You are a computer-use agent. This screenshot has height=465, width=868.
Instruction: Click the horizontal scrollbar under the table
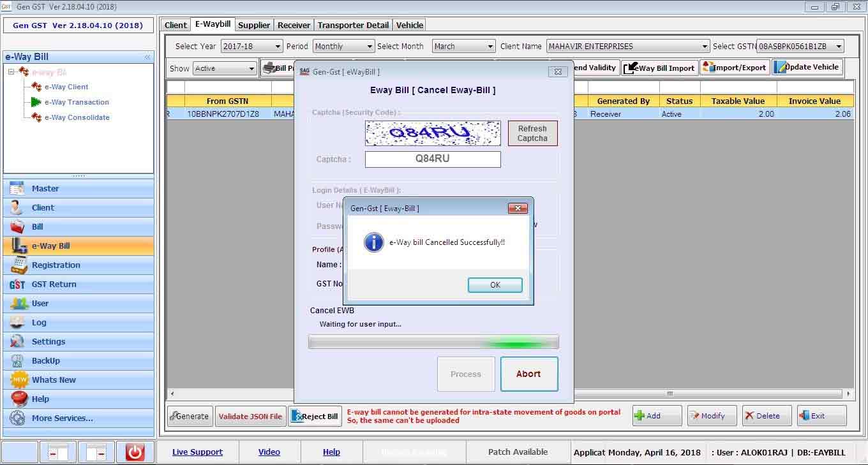(x=670, y=394)
